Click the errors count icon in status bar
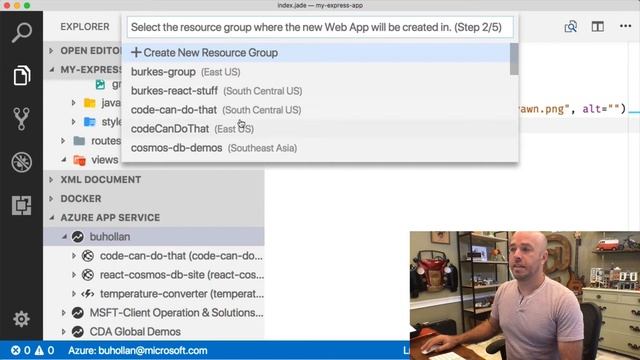640x360 pixels. click(16, 350)
